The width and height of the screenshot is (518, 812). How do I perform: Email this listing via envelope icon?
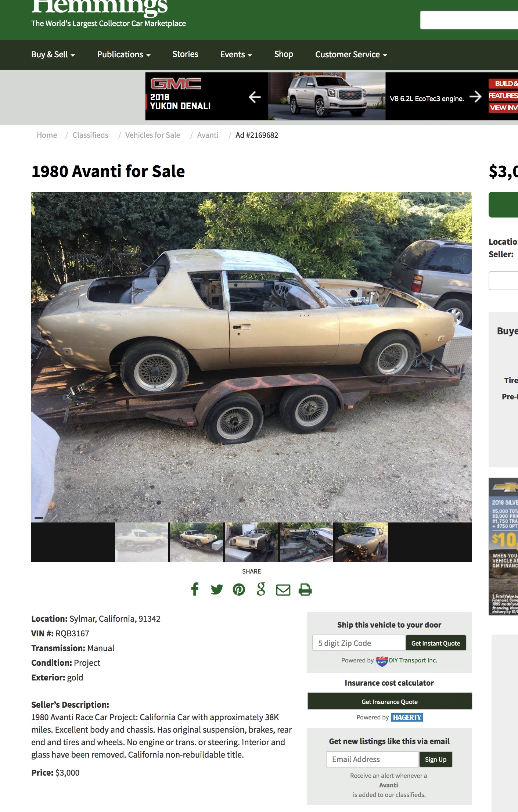[x=283, y=590]
